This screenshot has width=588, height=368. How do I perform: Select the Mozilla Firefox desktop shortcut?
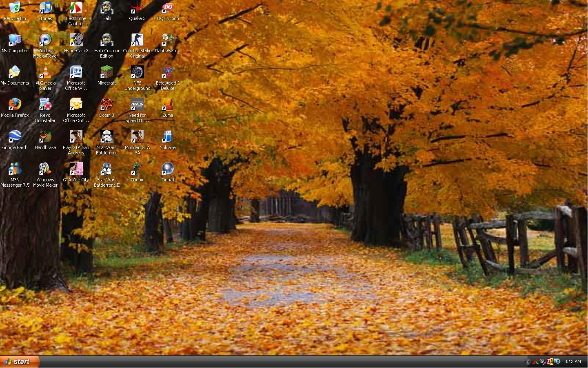click(x=15, y=105)
